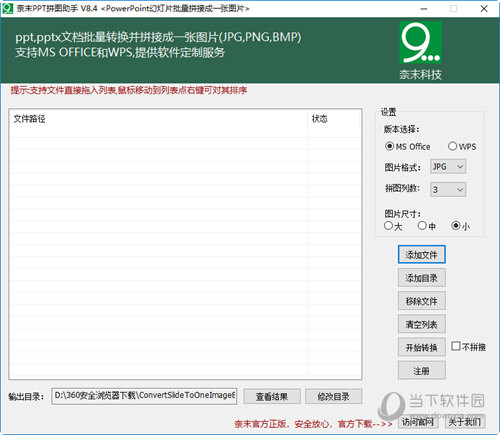Screen dimensions: 500x435
Task: Click the 移除文件 button
Action: [422, 301]
